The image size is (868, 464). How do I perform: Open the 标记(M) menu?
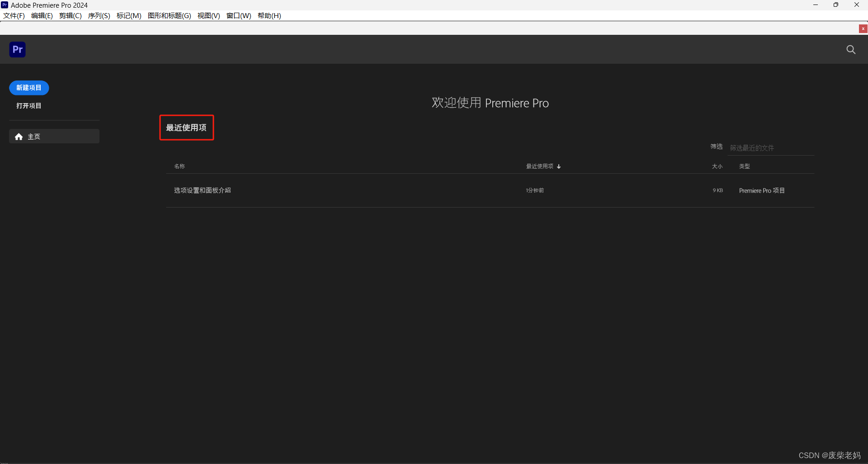129,16
